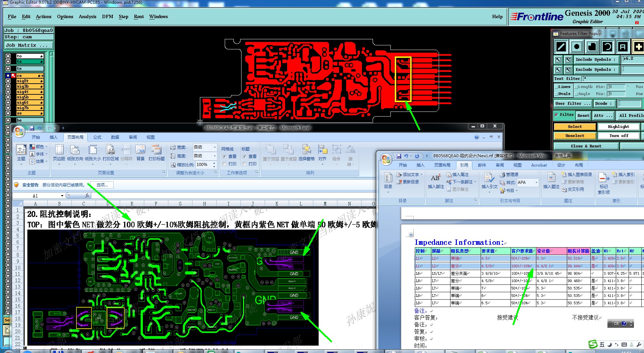Uncheck Gridlines View (网格线 查看) in Excel
644x353 pixels.
(x=224, y=157)
